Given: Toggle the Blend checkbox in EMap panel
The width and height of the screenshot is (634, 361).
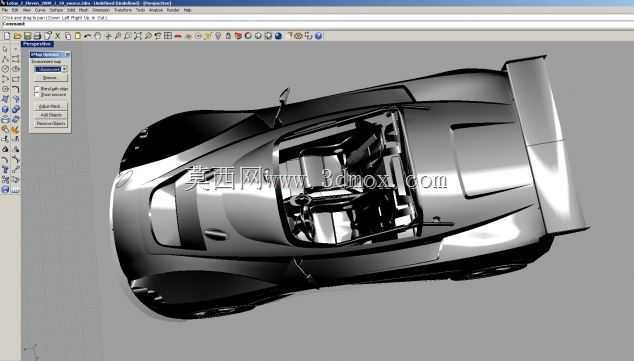Looking at the screenshot, I should tap(37, 89).
